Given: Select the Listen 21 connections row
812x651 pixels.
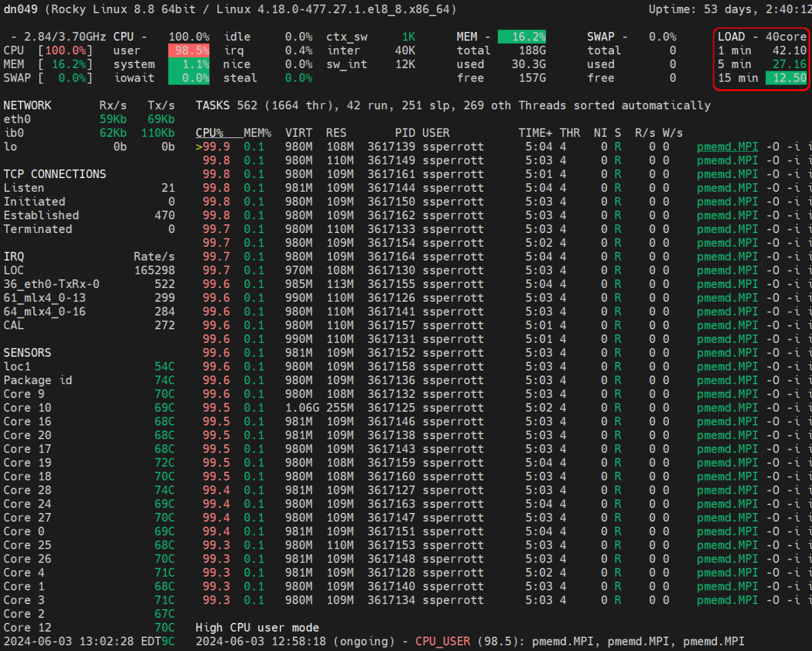Looking at the screenshot, I should [89, 188].
